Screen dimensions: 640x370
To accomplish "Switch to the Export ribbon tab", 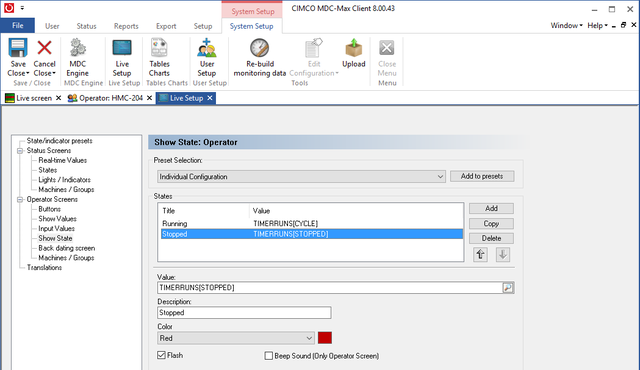I will click(166, 26).
